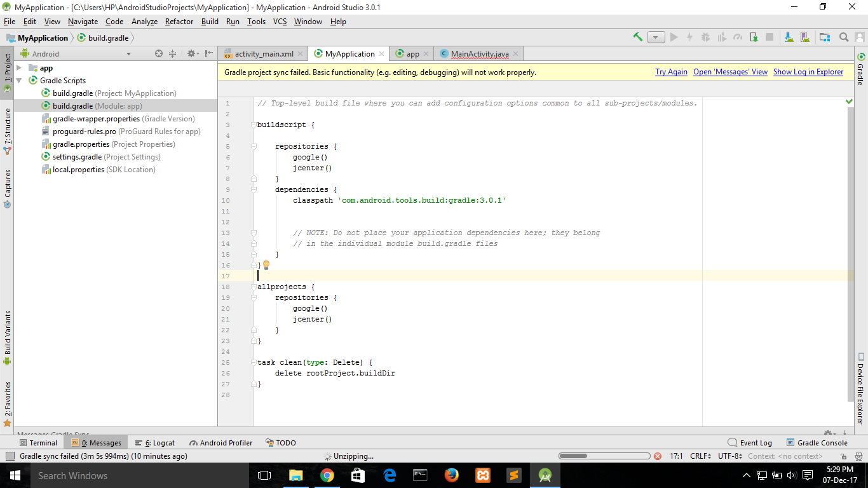This screenshot has width=868, height=488.
Task: Click the Debug app bug icon
Action: [705, 37]
